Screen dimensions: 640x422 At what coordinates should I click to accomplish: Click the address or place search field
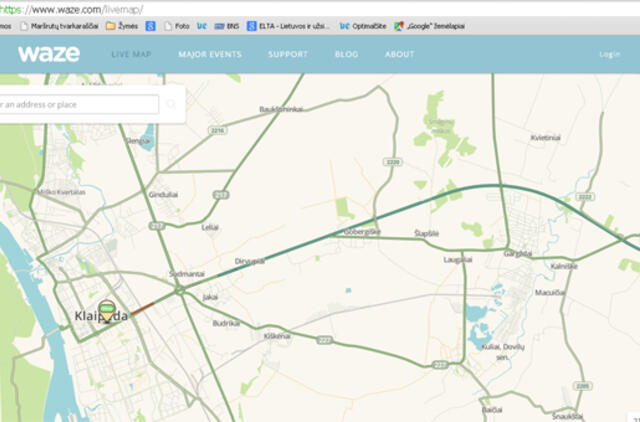pos(78,104)
